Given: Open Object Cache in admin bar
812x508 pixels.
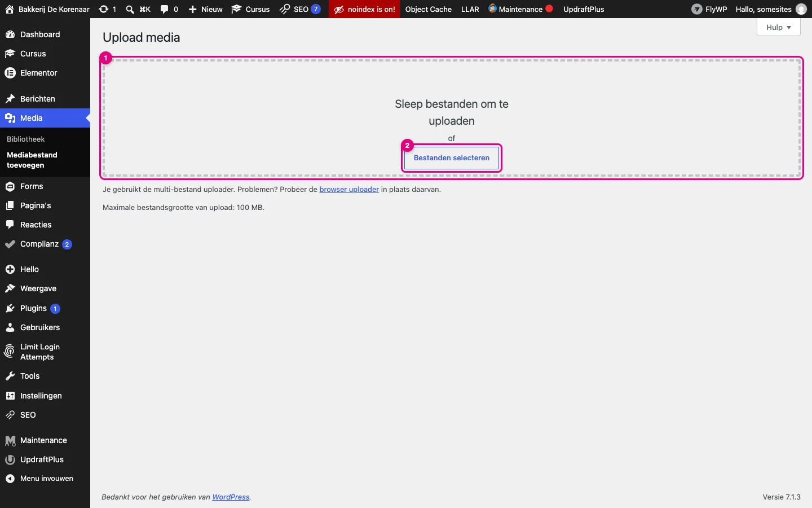Looking at the screenshot, I should (x=429, y=9).
